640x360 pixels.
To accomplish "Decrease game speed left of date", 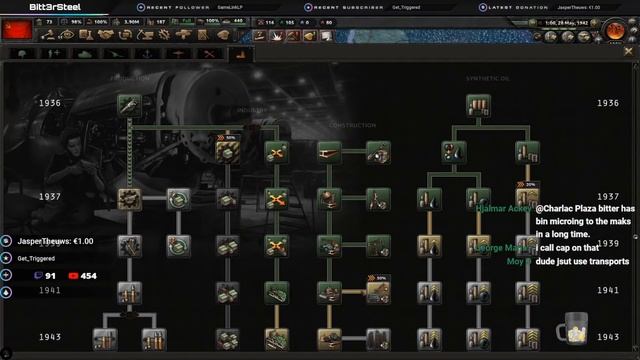I will [x=532, y=23].
